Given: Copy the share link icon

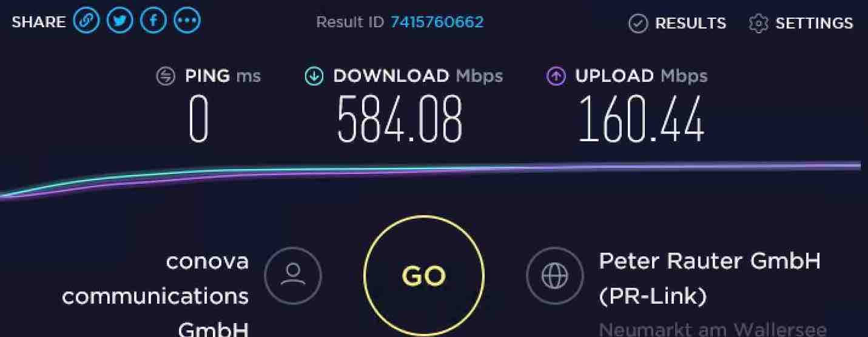Looking at the screenshot, I should [x=86, y=21].
